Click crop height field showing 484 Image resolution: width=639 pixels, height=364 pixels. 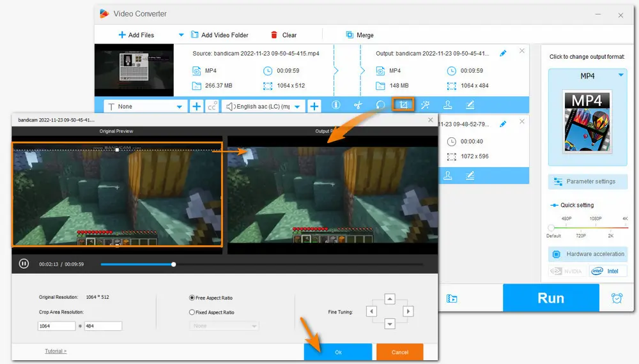[103, 326]
